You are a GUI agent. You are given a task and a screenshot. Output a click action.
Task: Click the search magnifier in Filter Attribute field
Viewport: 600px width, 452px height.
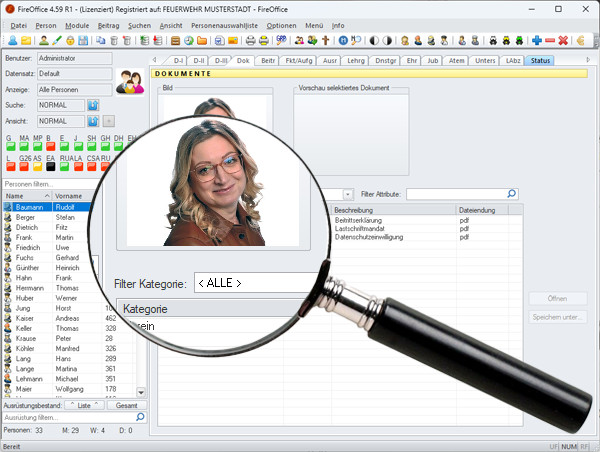(x=512, y=194)
